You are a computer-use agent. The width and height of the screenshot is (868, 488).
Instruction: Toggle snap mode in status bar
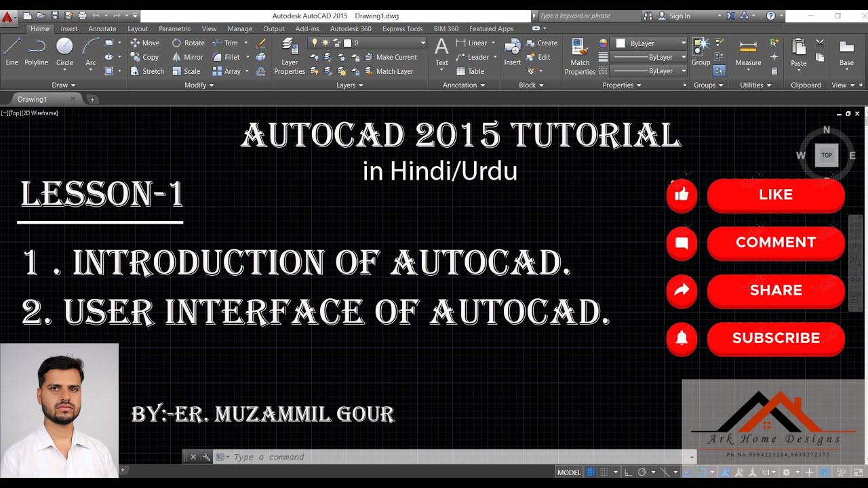603,472
